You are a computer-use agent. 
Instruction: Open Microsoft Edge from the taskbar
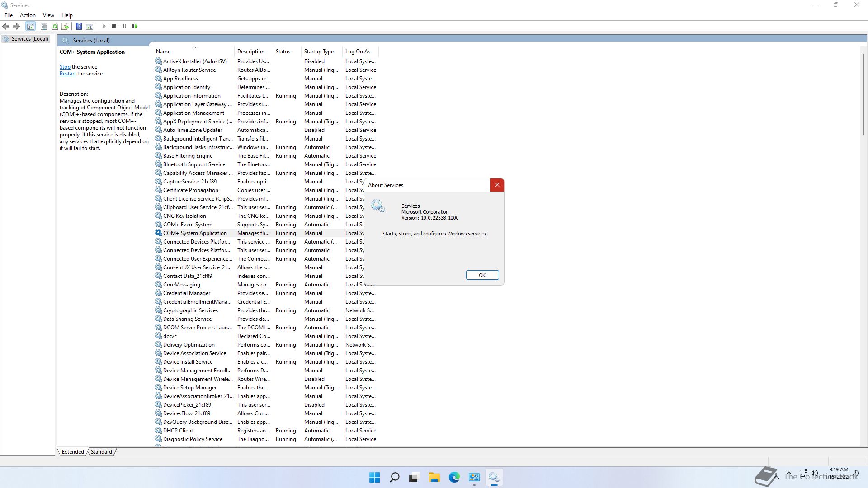[454, 477]
